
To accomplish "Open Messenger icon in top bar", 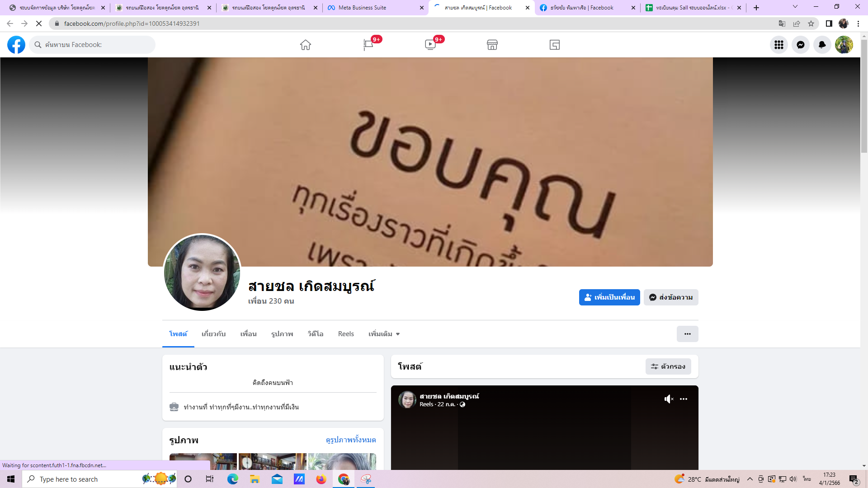I will coord(801,45).
